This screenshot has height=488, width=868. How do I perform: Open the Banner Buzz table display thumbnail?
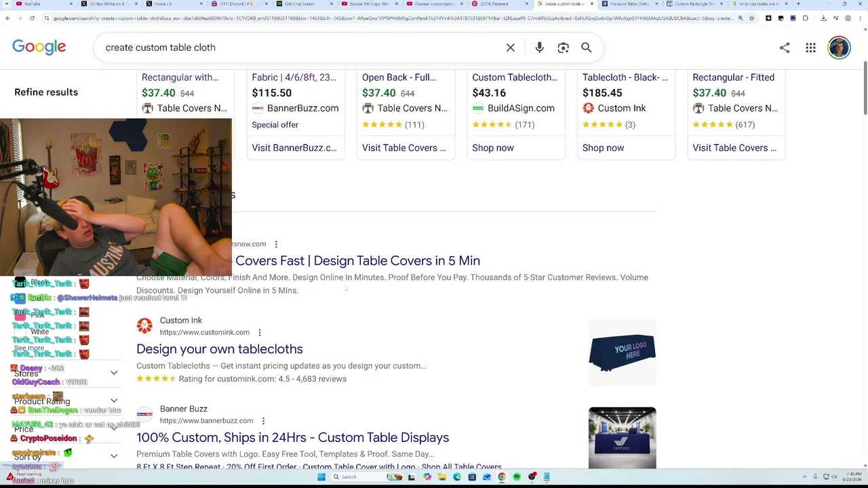(622, 438)
